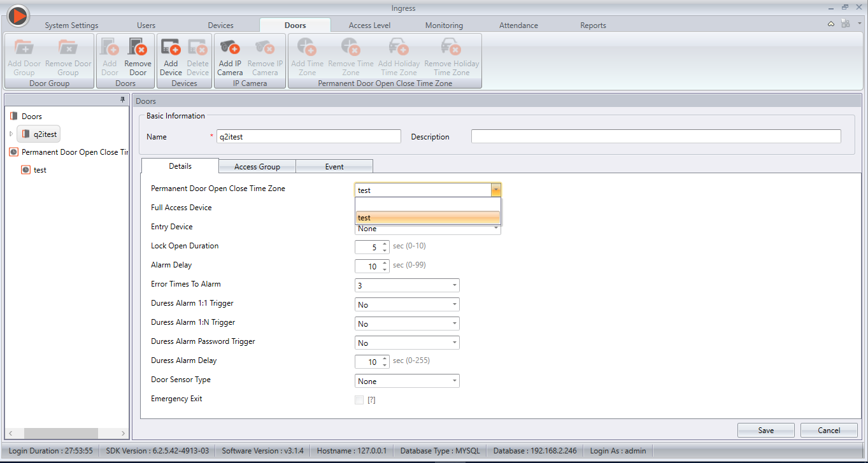
Task: Click the Remove Holiday Time Zone icon
Action: point(452,47)
